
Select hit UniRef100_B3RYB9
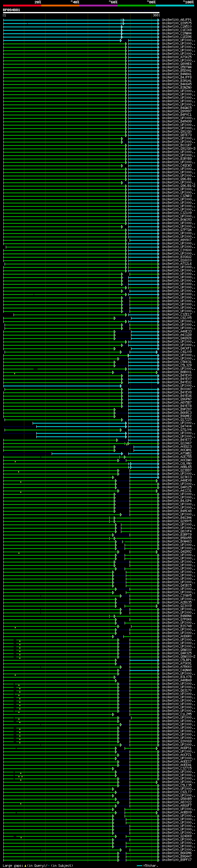177,159
